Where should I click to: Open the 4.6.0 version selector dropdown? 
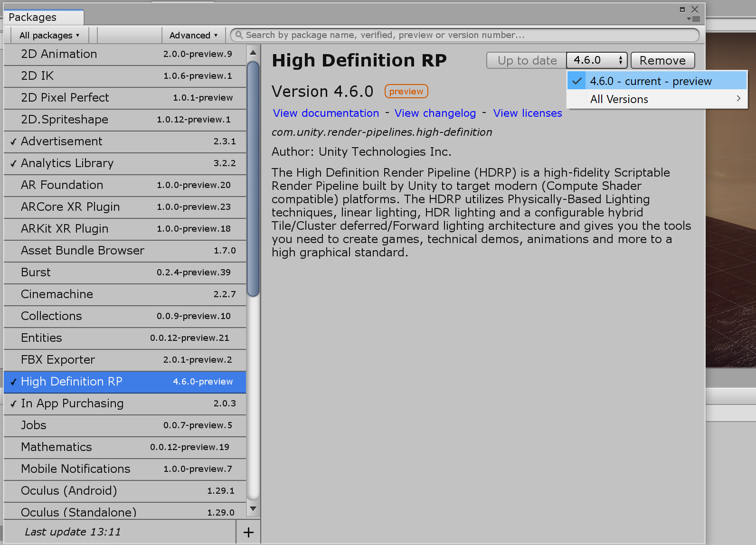tap(597, 60)
